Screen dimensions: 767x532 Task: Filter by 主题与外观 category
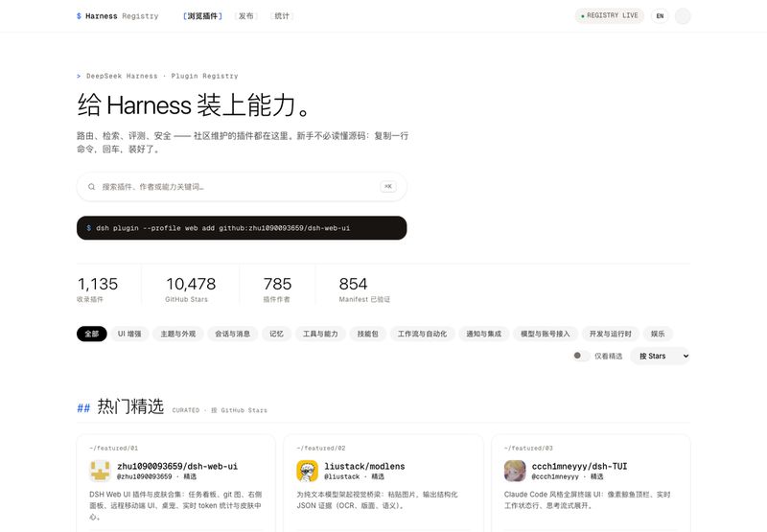(x=178, y=334)
